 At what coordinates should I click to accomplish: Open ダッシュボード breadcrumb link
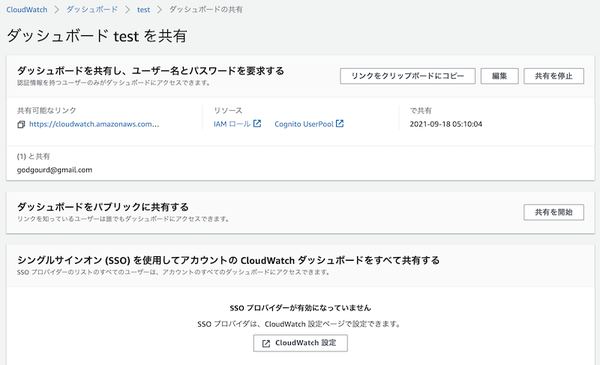(x=92, y=10)
